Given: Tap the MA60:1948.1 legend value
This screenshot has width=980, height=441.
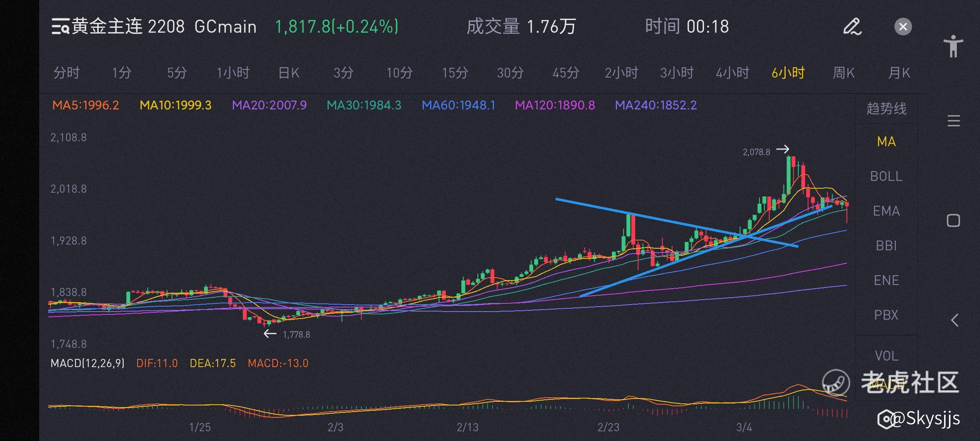Looking at the screenshot, I should point(459,105).
